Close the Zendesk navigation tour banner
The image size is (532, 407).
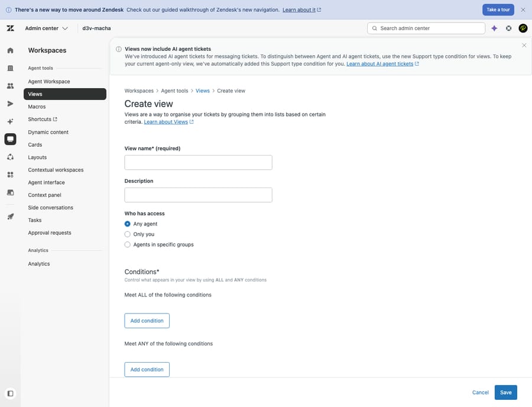coord(523,10)
